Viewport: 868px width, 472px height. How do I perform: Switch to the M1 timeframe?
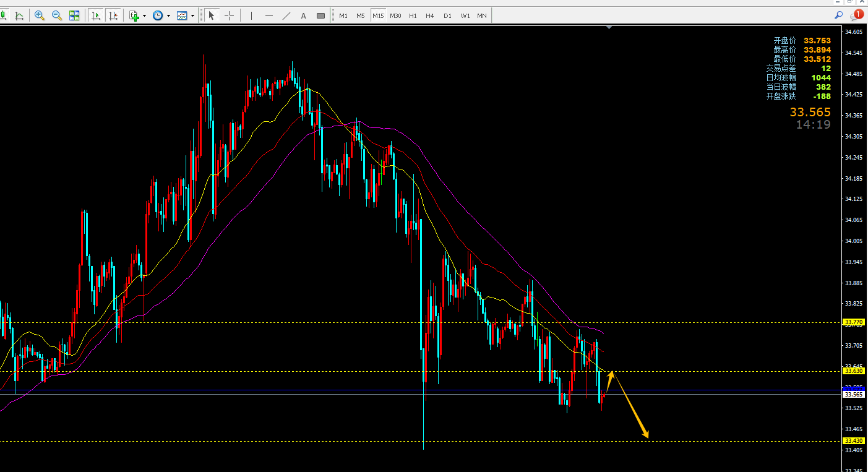(x=343, y=15)
